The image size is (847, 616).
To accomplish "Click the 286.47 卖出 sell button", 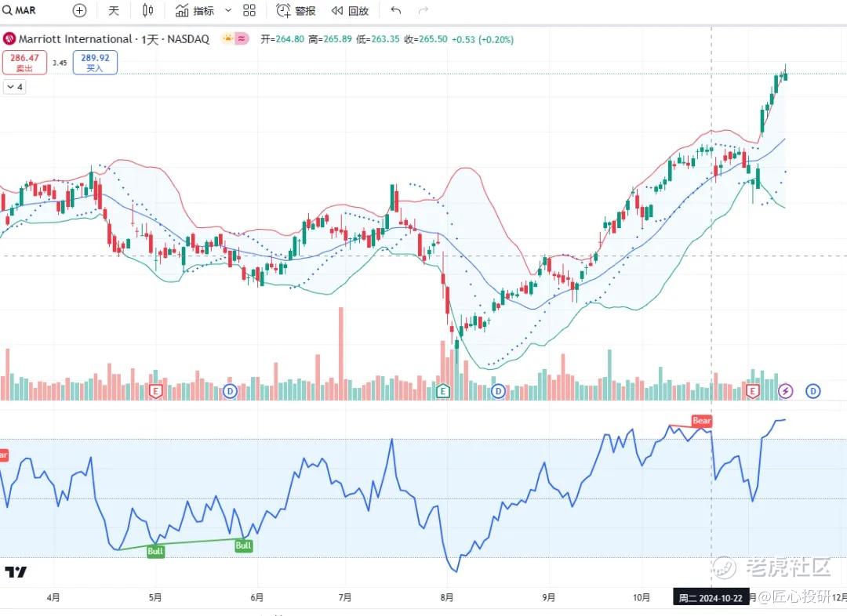I will (24, 63).
